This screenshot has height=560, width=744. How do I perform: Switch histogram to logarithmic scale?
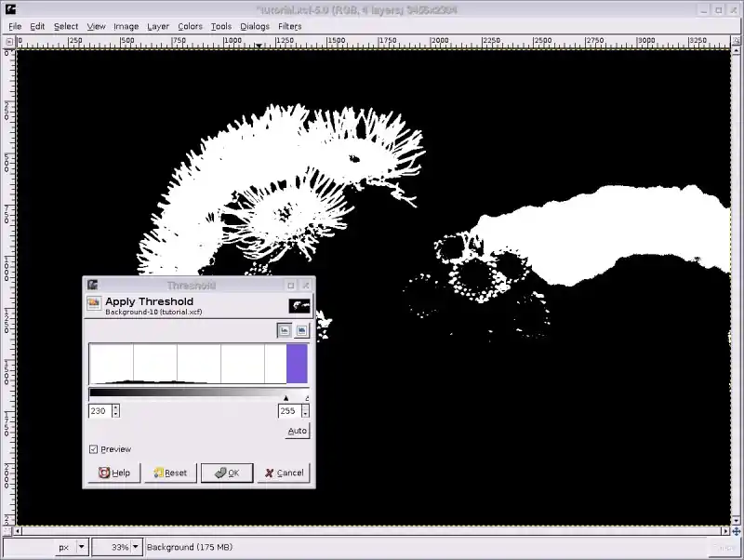point(301,330)
